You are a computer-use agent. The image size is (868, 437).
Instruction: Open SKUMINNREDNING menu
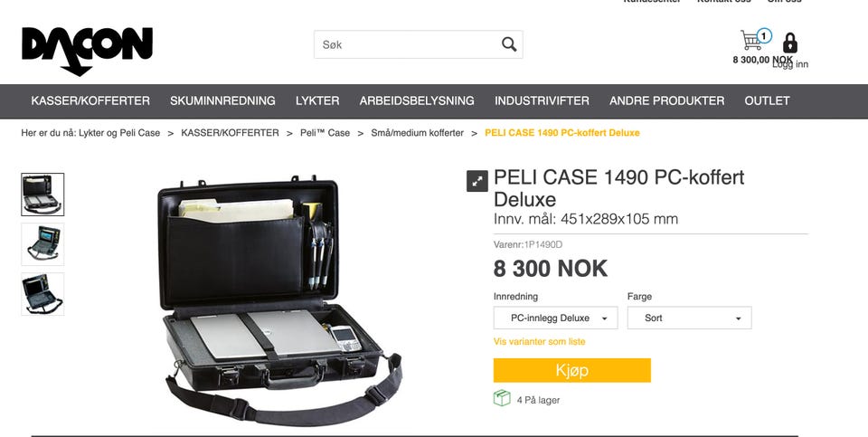222,100
